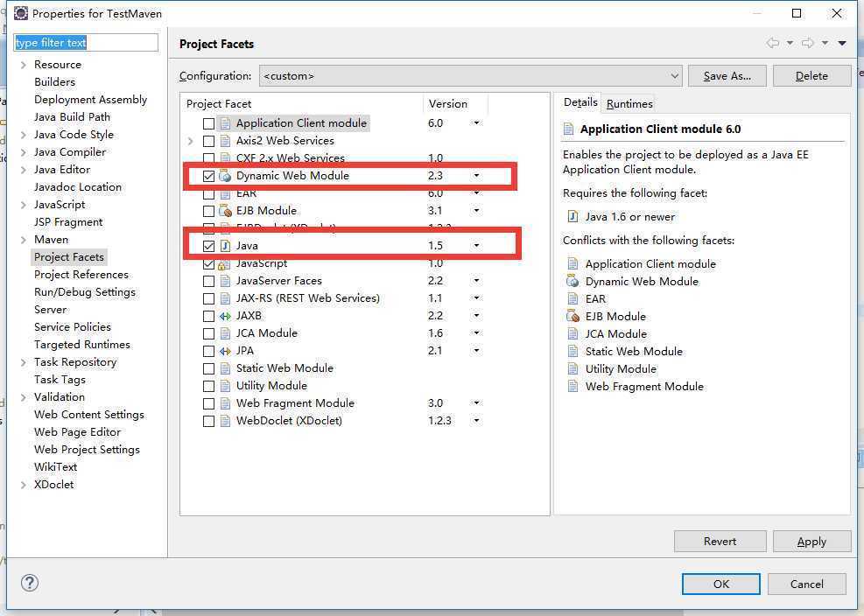Click the Dynamic Web Module icon in conflicts list
This screenshot has height=616, width=864.
coord(572,282)
